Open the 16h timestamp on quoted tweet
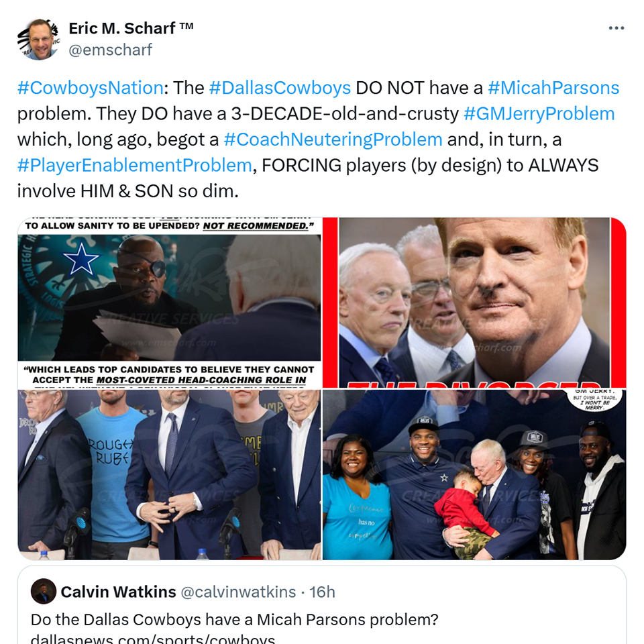The width and height of the screenshot is (644, 644). (x=322, y=592)
